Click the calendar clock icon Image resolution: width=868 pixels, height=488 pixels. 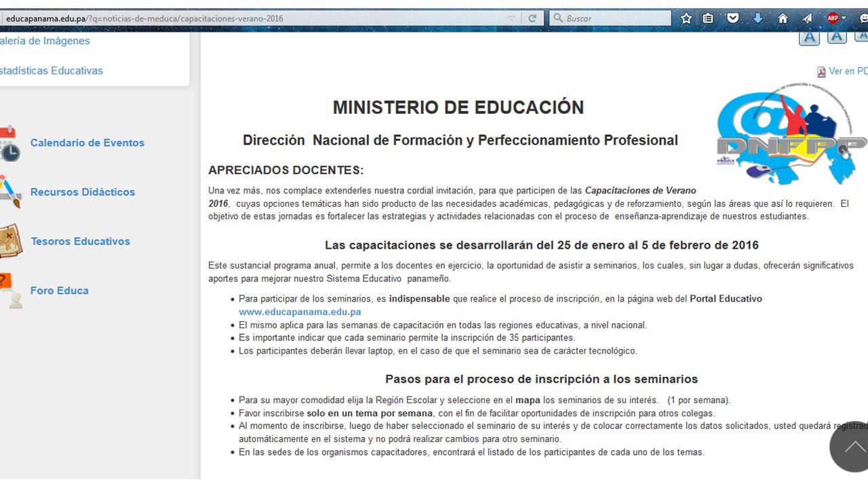(9, 143)
